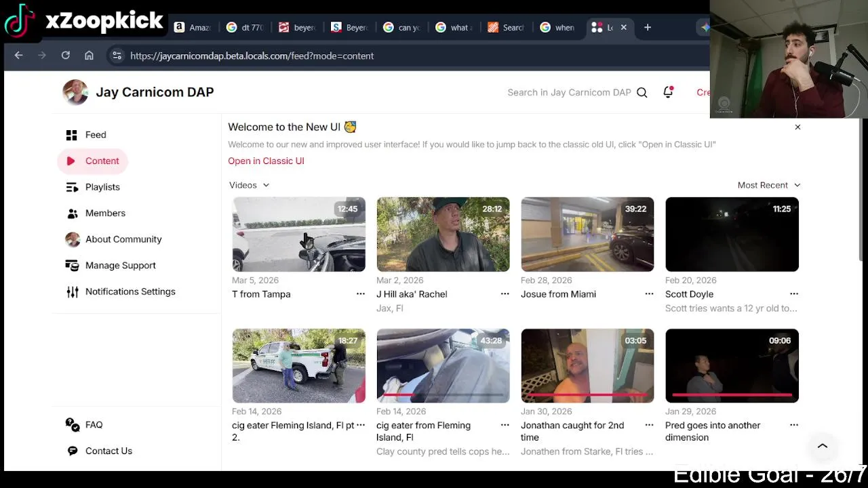The image size is (868, 488).
Task: Click the Playlists list icon
Action: pos(72,187)
